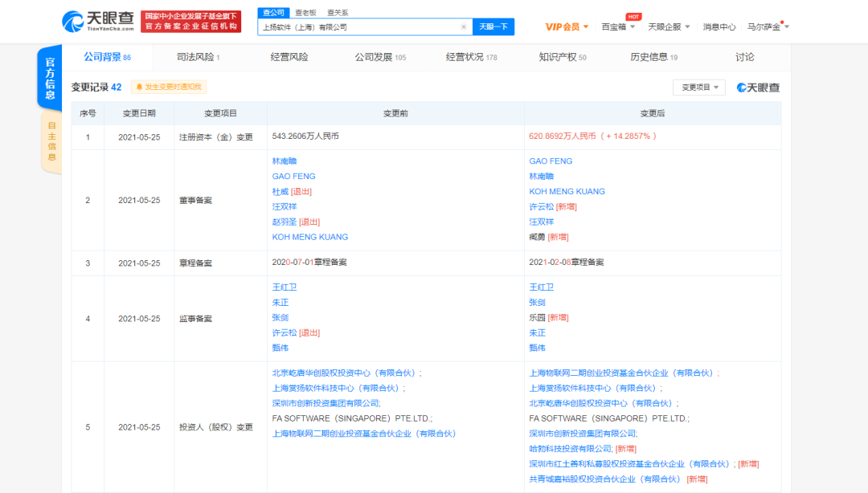The image size is (868, 493).
Task: Click the 变更日期 column header
Action: pyautogui.click(x=139, y=113)
